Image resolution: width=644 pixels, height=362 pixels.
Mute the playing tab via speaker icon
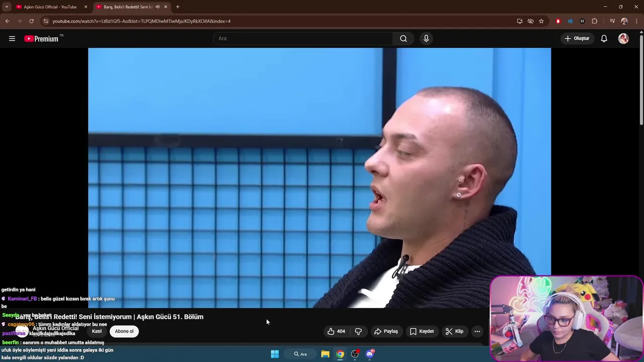click(x=157, y=7)
